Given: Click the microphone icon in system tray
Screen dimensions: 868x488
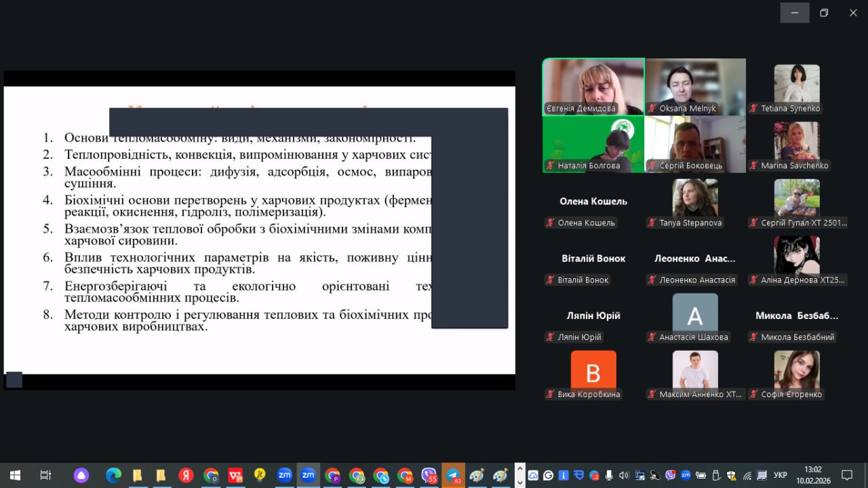Looking at the screenshot, I should coord(609,475).
